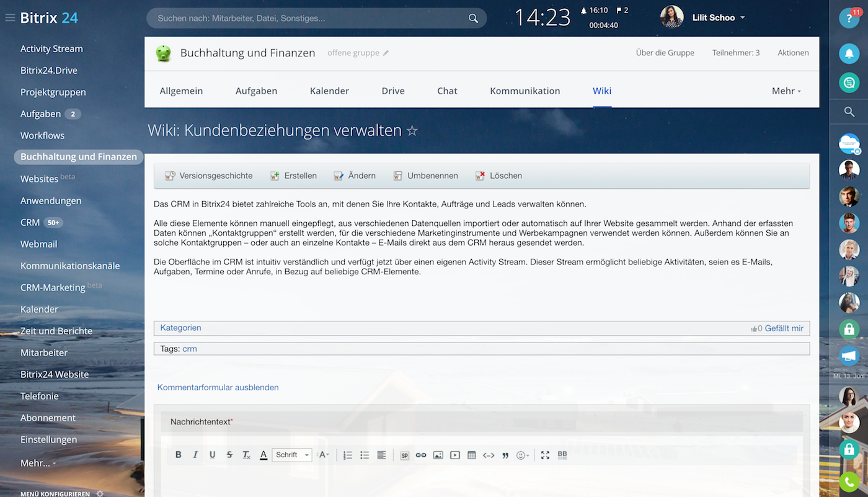
Task: Click the Gefällt mir like link
Action: (784, 328)
